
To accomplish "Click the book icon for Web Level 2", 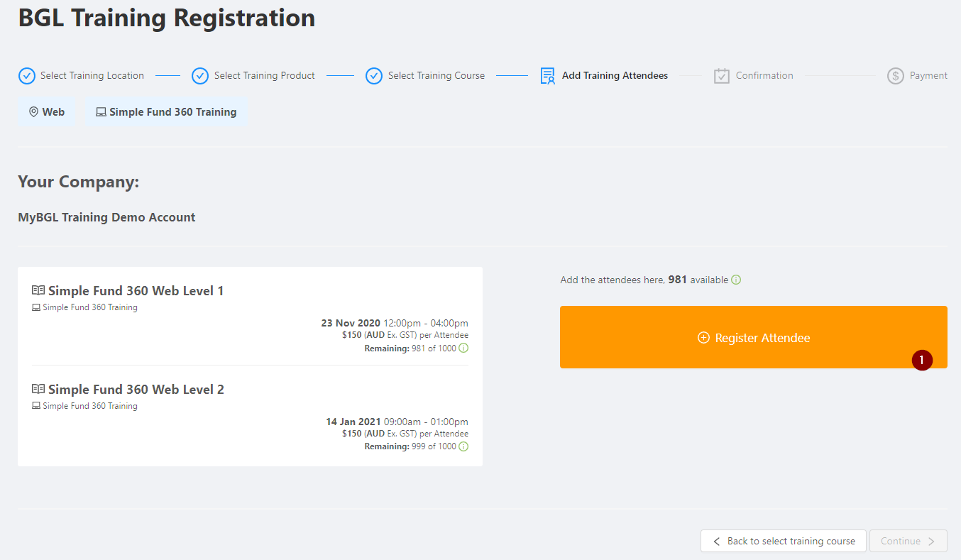I will pos(38,389).
